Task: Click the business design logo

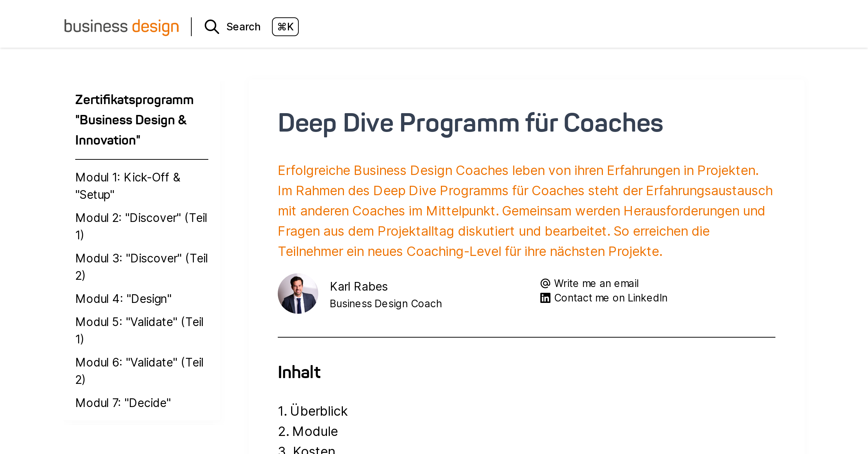Action: point(122,26)
